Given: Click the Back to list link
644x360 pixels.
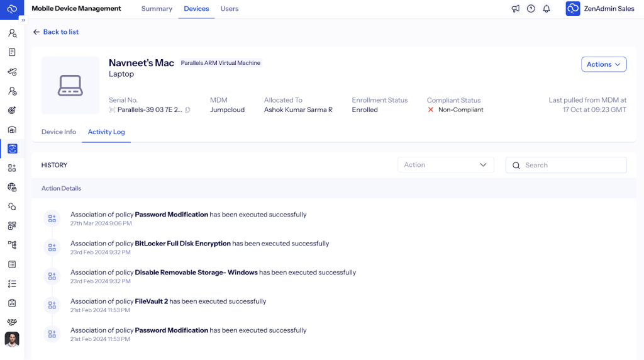Looking at the screenshot, I should point(56,32).
